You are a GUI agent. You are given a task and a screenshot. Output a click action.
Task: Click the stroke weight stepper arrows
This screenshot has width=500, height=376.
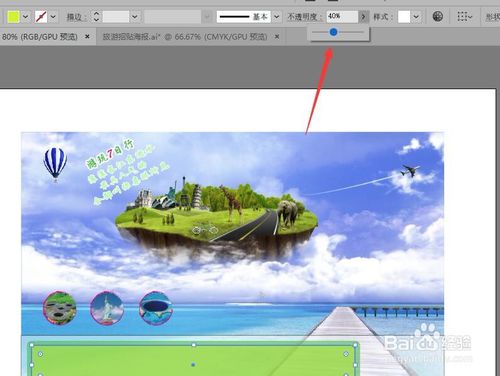(96, 16)
